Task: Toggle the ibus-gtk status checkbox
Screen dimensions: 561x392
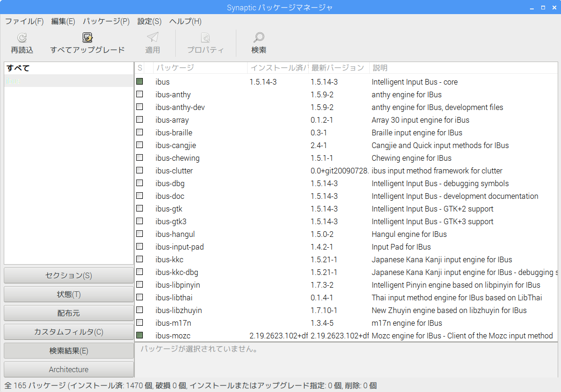Action: click(140, 208)
